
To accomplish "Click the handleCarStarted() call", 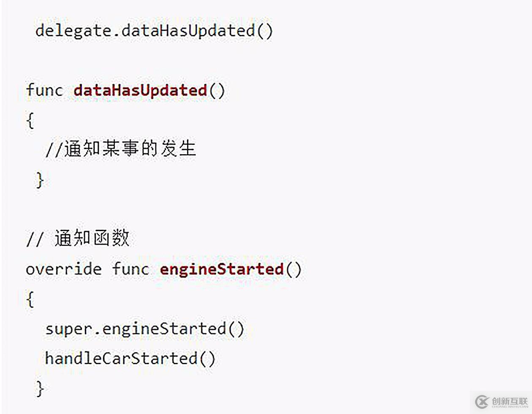I will 130,359.
